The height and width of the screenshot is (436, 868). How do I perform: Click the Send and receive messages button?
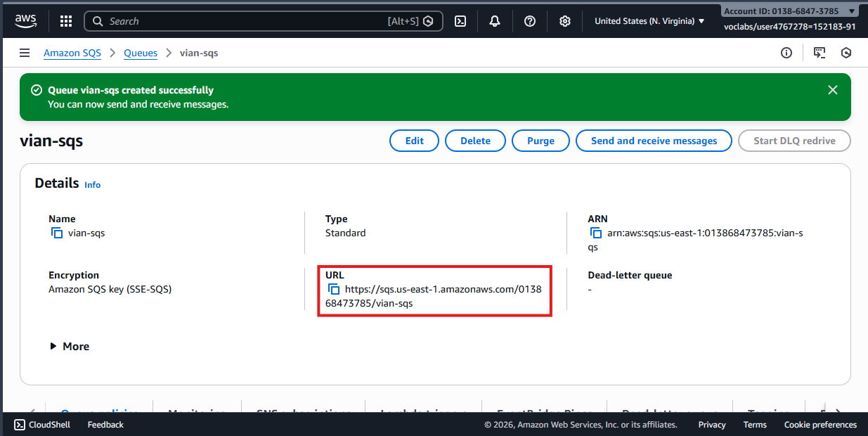coord(654,141)
